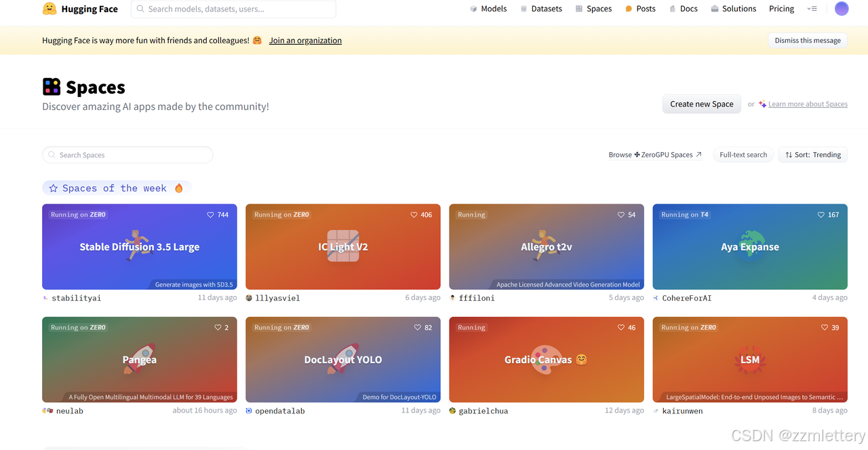Viewport: 868px width, 450px height.
Task: Click opendatalab author avatar icon
Action: (x=249, y=411)
